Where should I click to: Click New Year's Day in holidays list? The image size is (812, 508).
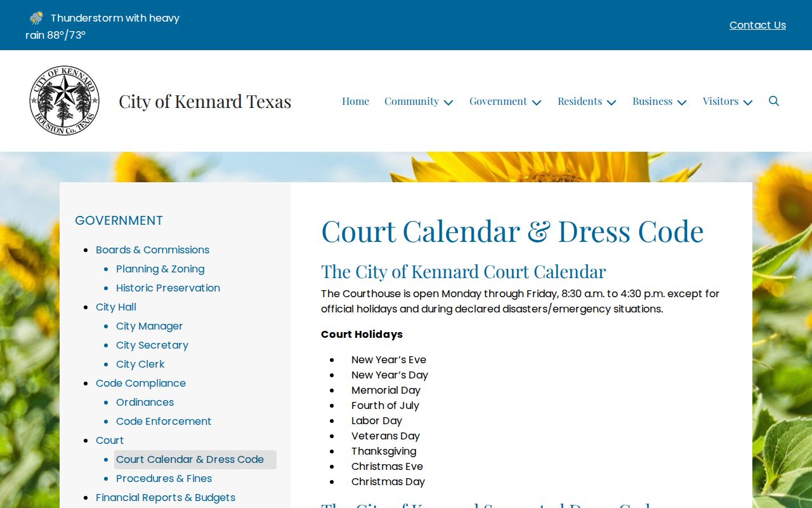390,375
